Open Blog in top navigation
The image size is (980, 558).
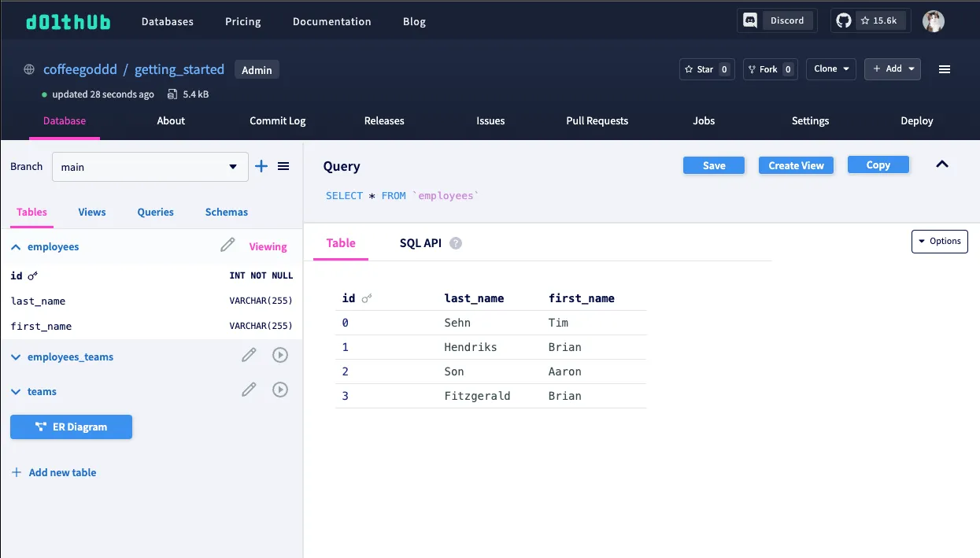click(414, 21)
